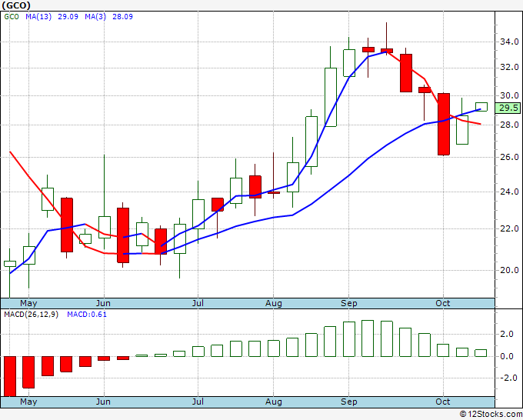
Task: Click the tallest green MACD histogram bar
Action: point(368,338)
